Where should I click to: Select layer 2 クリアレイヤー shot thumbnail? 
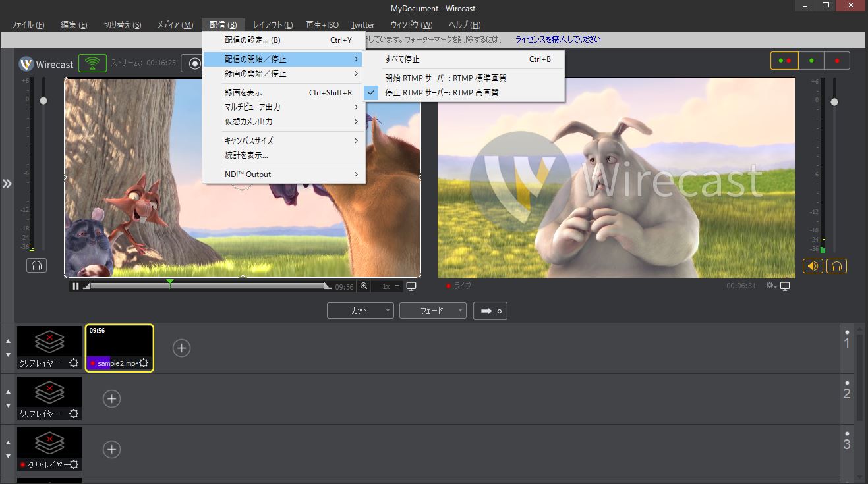point(49,398)
